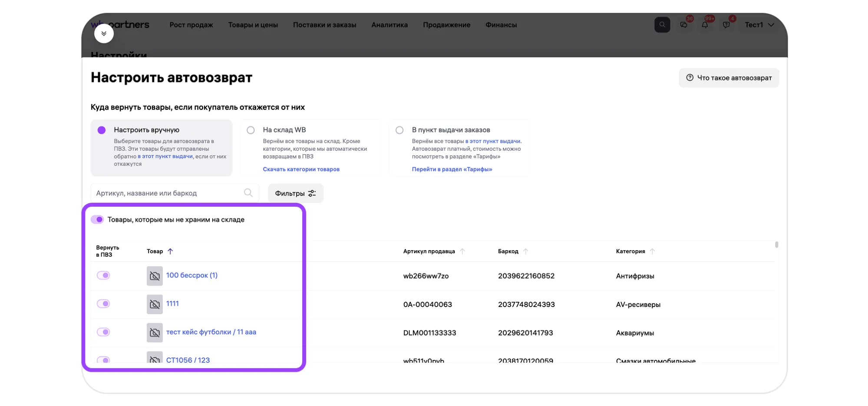Sort by Артикул продавца column arrow
The width and height of the screenshot is (868, 406).
[462, 251]
